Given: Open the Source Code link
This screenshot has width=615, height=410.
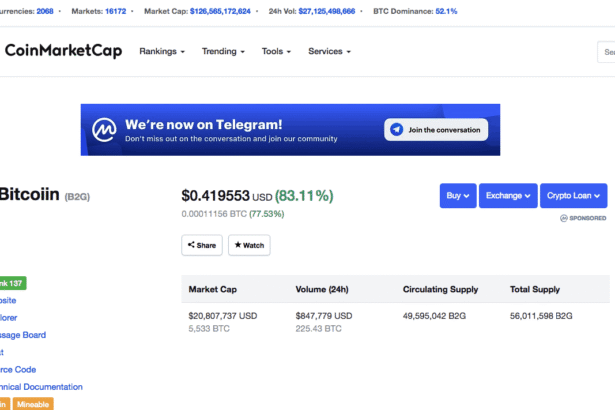Looking at the screenshot, I should pyautogui.click(x=18, y=370).
